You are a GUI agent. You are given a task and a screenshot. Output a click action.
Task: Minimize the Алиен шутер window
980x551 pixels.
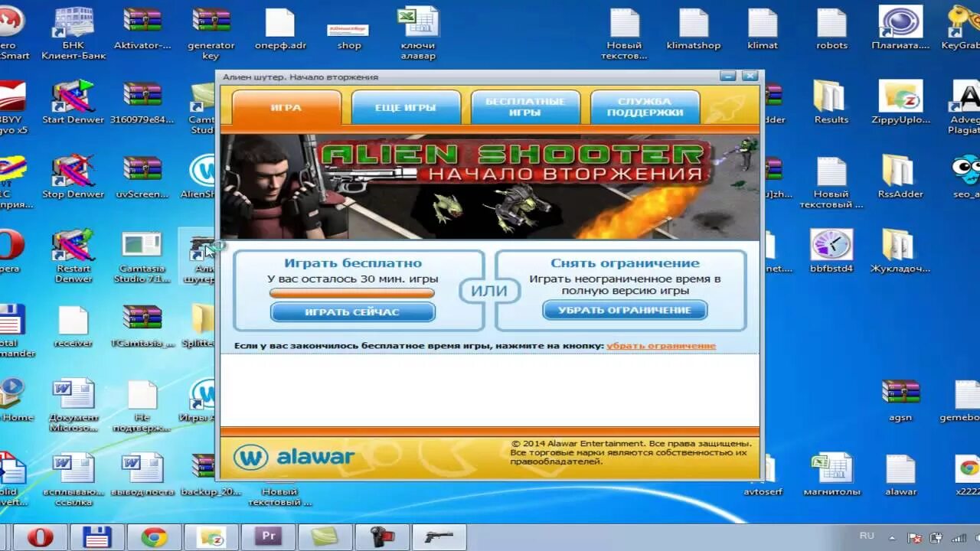coord(728,76)
